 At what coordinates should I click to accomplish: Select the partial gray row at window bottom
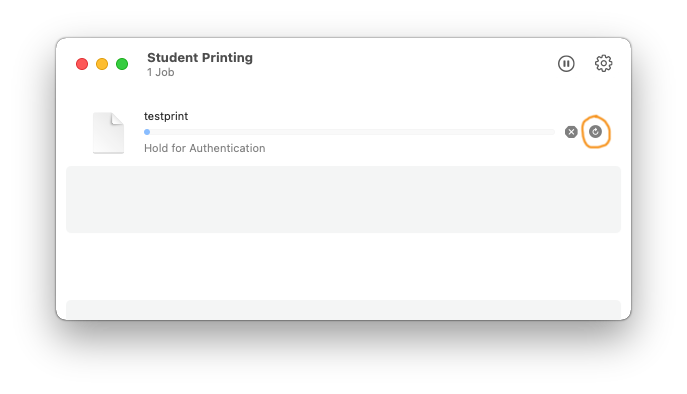(x=344, y=310)
